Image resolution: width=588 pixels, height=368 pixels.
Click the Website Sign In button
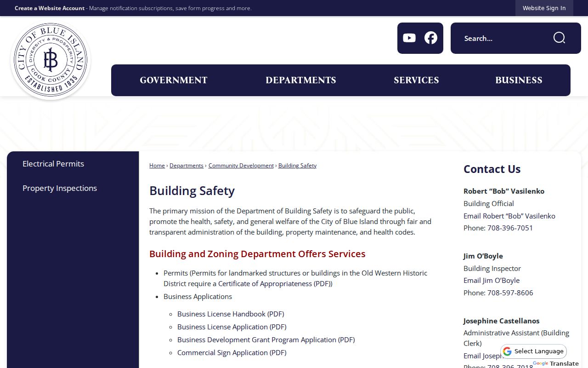click(x=544, y=8)
